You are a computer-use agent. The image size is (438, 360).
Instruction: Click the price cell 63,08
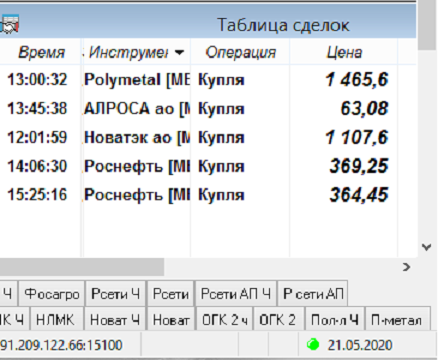pyautogui.click(x=364, y=109)
